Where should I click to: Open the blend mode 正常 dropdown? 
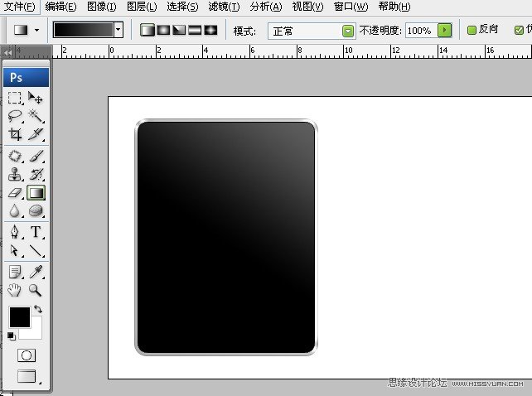click(312, 31)
